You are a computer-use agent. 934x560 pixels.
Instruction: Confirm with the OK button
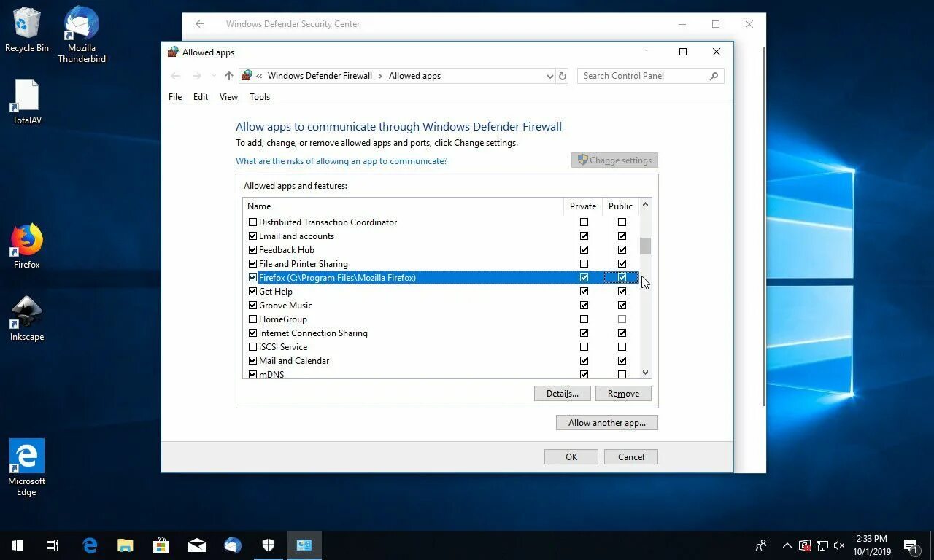tap(571, 457)
